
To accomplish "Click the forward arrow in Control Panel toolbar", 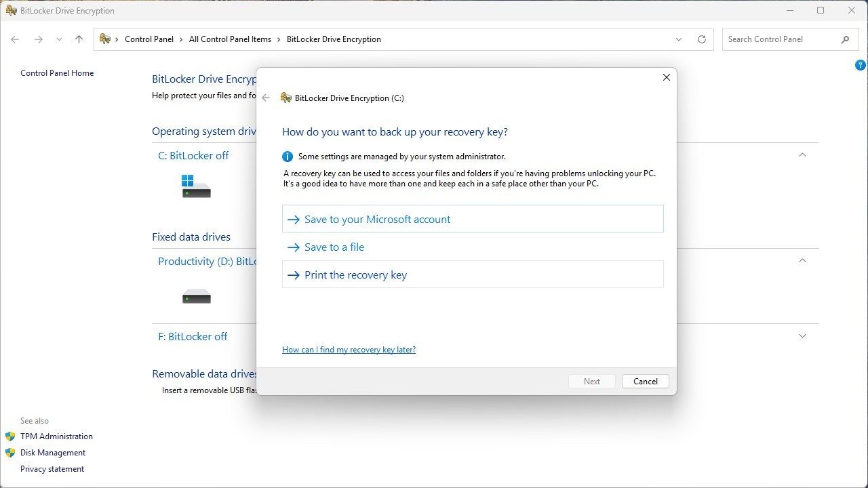I will click(x=39, y=39).
